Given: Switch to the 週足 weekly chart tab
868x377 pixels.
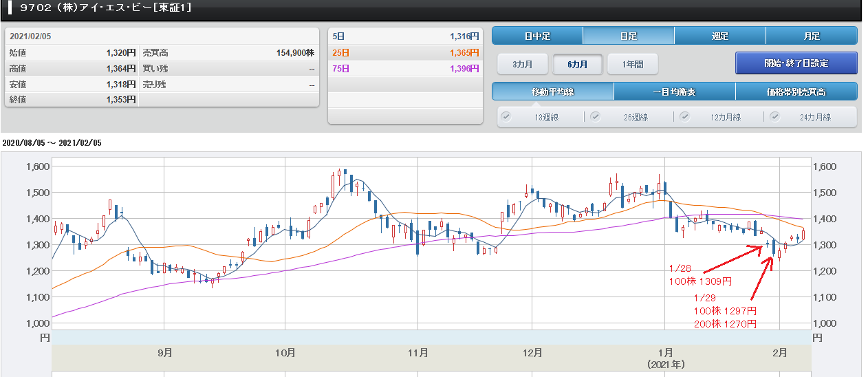Looking at the screenshot, I should (719, 36).
